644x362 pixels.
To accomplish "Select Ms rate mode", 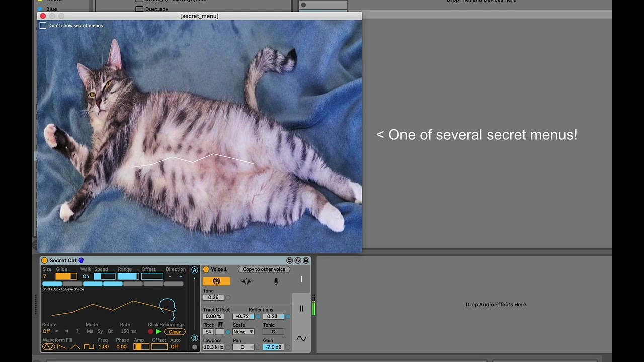I will click(x=90, y=331).
